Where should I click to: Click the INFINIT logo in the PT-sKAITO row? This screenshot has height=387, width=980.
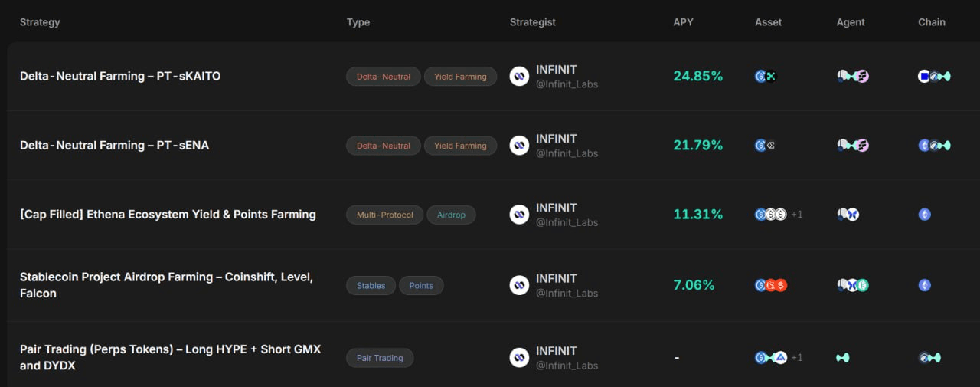coord(519,76)
